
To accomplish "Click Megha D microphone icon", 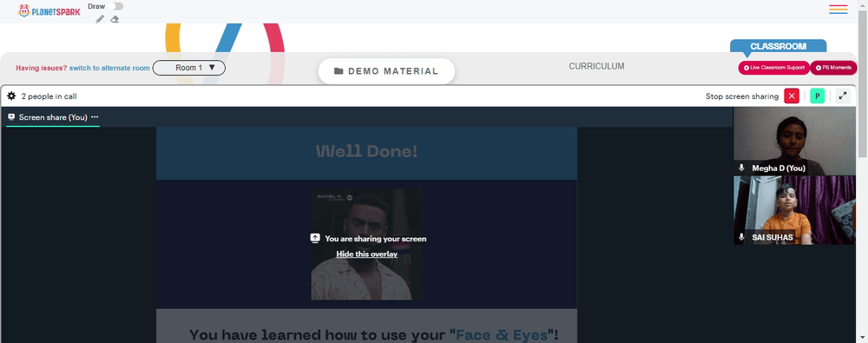I will coord(742,168).
